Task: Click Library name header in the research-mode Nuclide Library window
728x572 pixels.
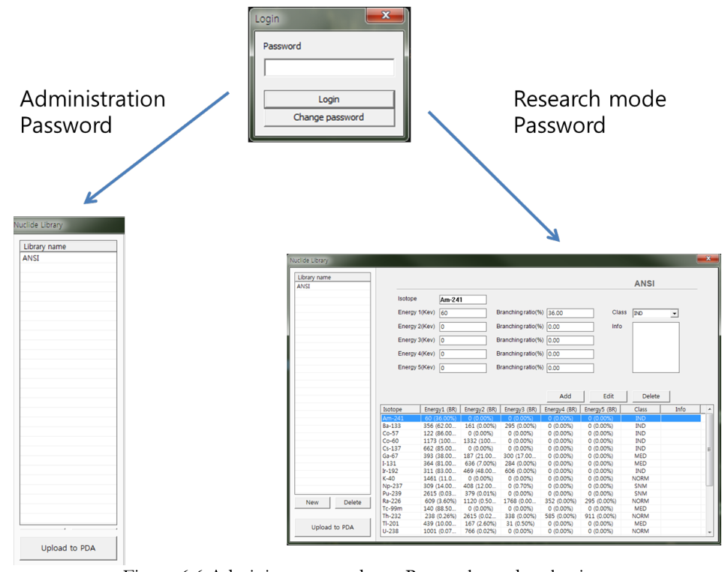Action: tap(332, 277)
